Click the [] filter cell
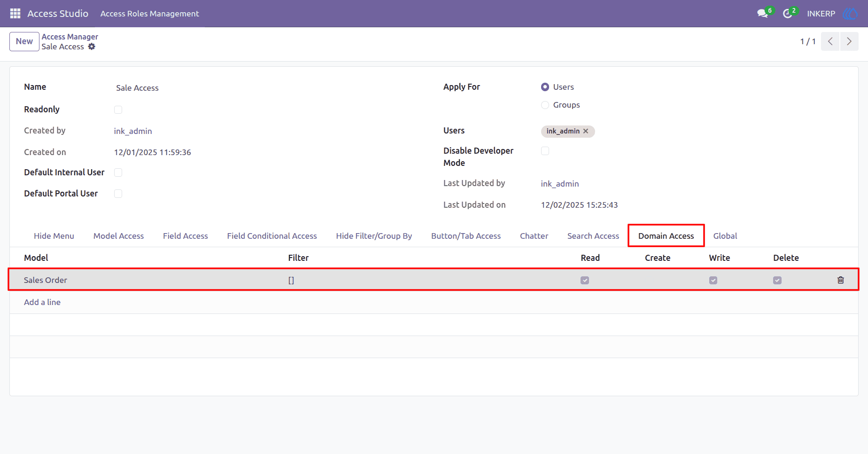Image resolution: width=868 pixels, height=454 pixels. point(291,280)
